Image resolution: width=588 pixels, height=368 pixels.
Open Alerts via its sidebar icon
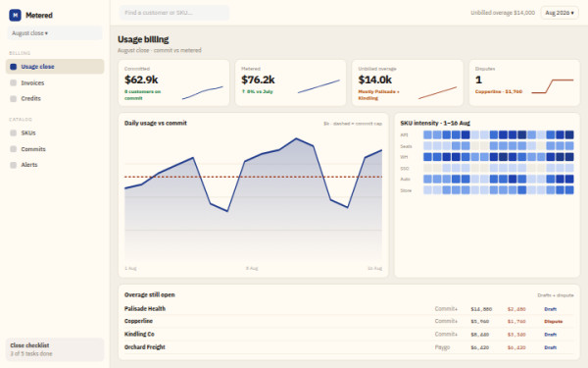(13, 165)
